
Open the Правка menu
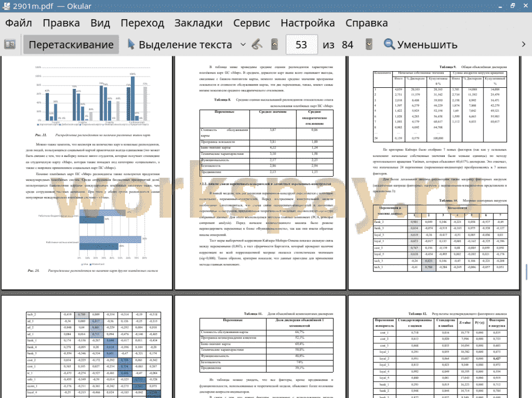[61, 23]
